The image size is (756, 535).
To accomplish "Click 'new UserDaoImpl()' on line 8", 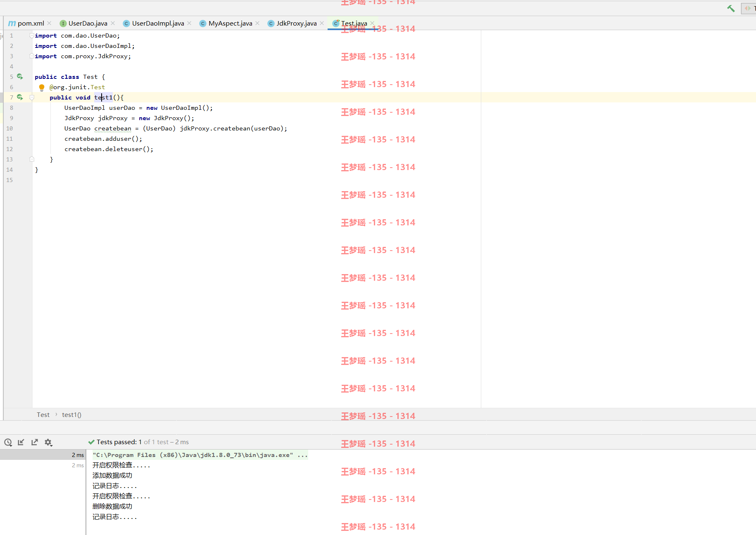I will pos(178,108).
